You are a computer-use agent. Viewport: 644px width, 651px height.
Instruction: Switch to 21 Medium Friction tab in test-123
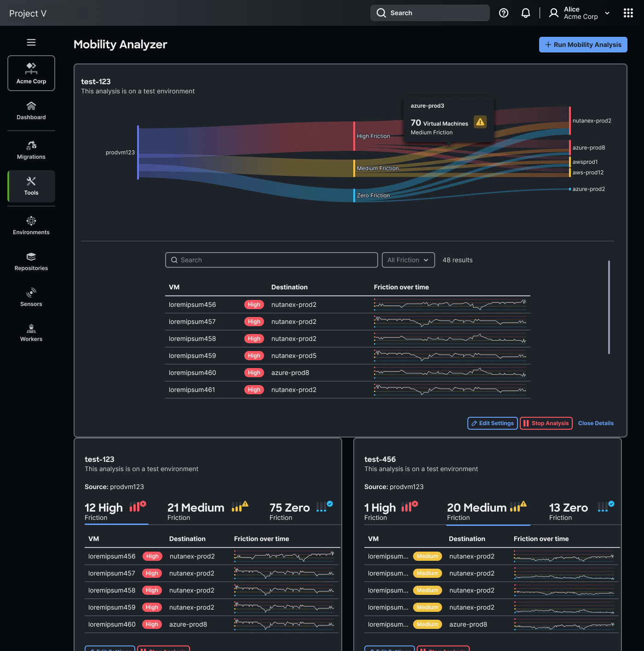coord(208,512)
